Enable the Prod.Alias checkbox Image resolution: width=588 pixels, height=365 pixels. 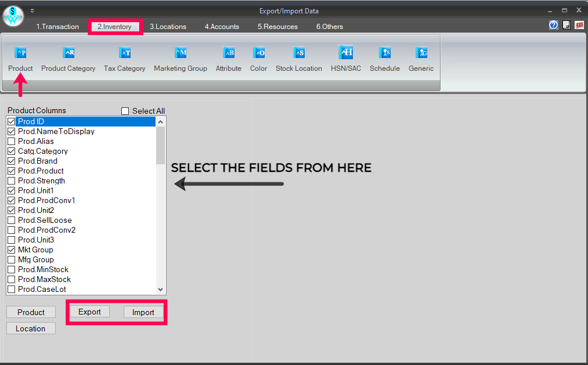(11, 141)
